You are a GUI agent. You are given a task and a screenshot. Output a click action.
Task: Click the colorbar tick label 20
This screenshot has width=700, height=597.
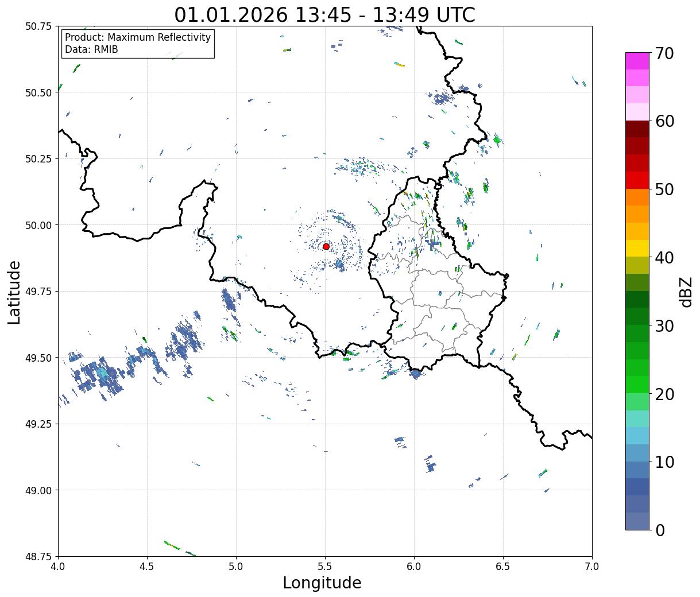(x=664, y=394)
